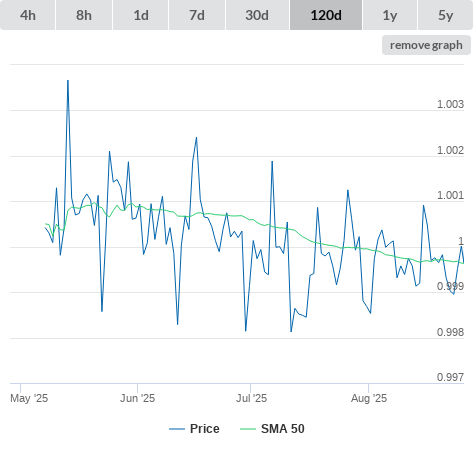
Task: Click the May '25 axis label
Action: click(x=29, y=398)
